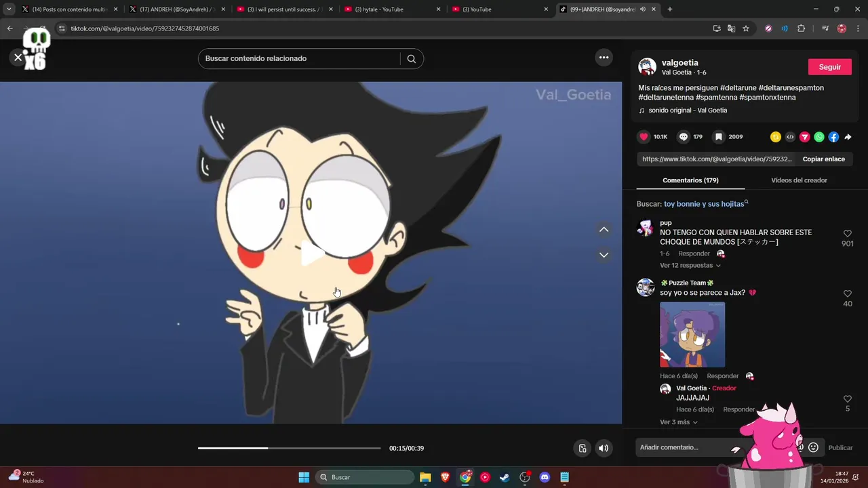Open the #spamtonxtenna hashtag link

(x=768, y=98)
